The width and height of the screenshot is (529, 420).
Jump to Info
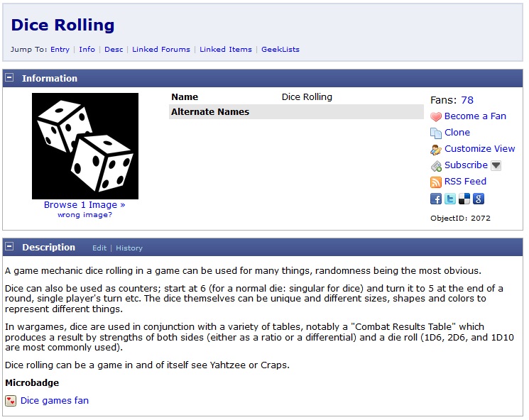point(87,49)
